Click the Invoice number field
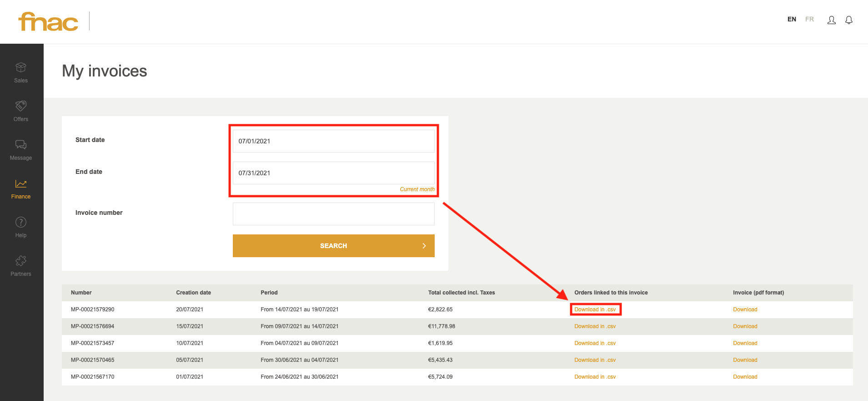This screenshot has height=401, width=868. [334, 214]
